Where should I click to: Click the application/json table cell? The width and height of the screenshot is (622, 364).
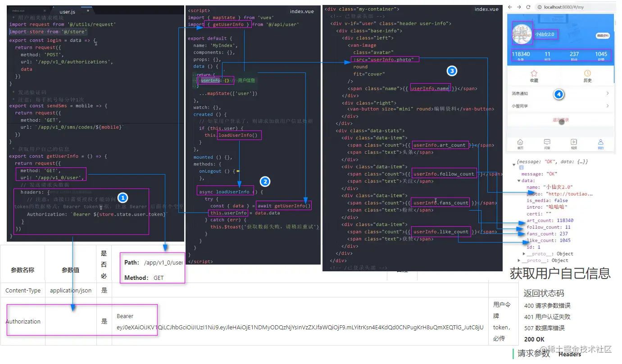(x=71, y=290)
